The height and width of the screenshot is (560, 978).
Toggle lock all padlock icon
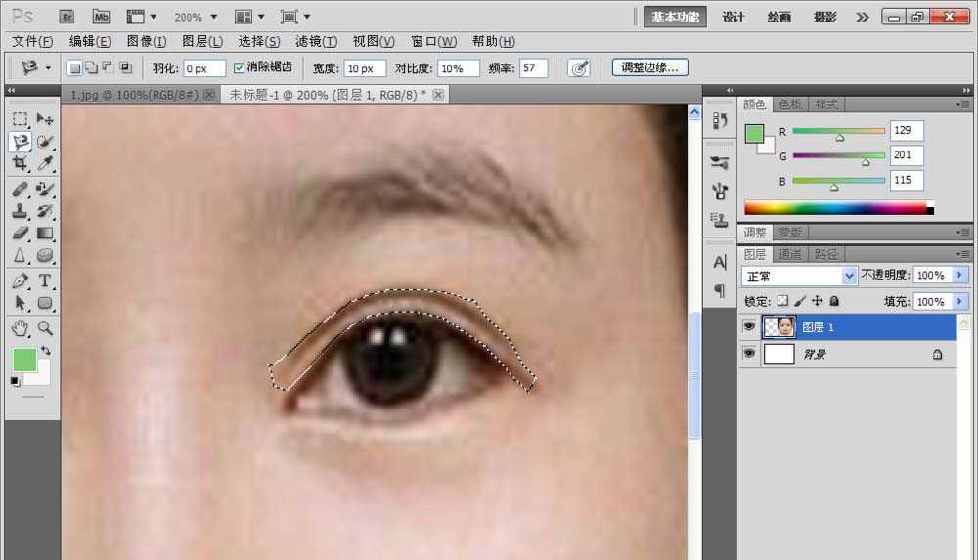(x=834, y=301)
